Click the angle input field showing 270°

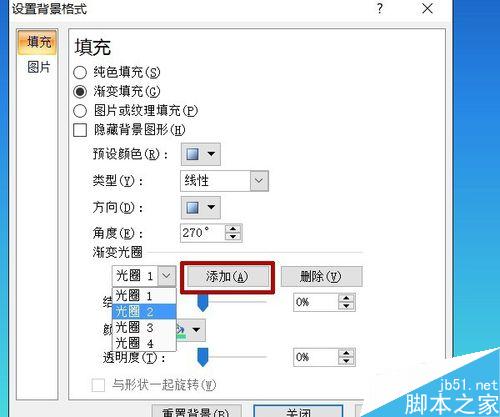coord(202,233)
